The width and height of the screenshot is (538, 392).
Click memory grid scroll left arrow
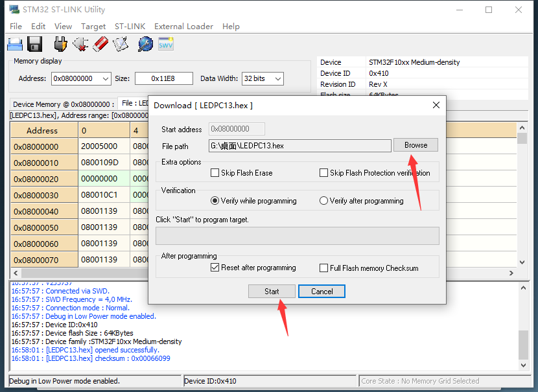point(16,273)
